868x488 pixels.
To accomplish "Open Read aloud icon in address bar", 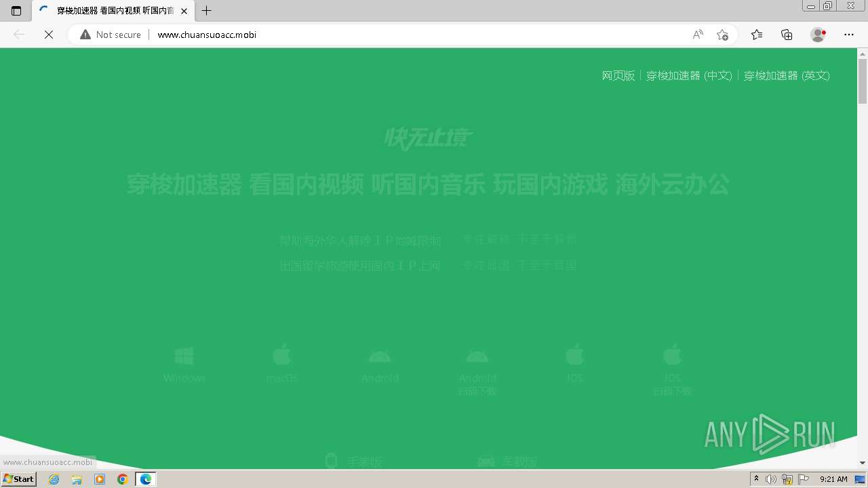I will 698,35.
